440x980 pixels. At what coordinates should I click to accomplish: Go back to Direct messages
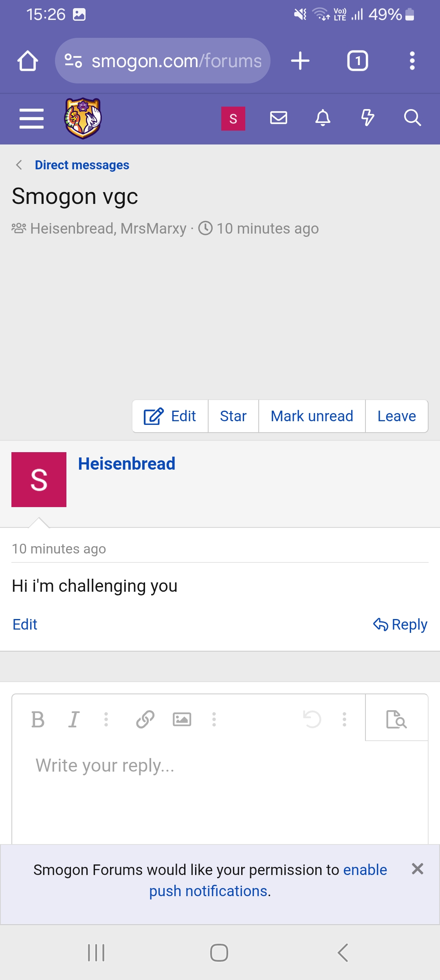[x=81, y=165]
